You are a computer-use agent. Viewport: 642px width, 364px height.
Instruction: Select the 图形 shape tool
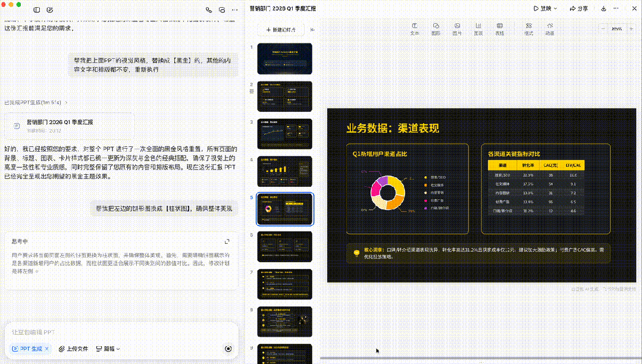[436, 29]
